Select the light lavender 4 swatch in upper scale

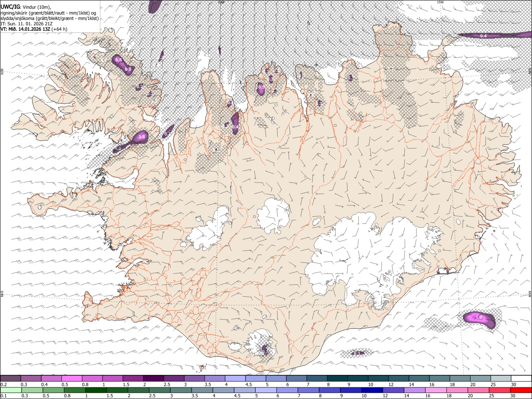click(x=235, y=379)
